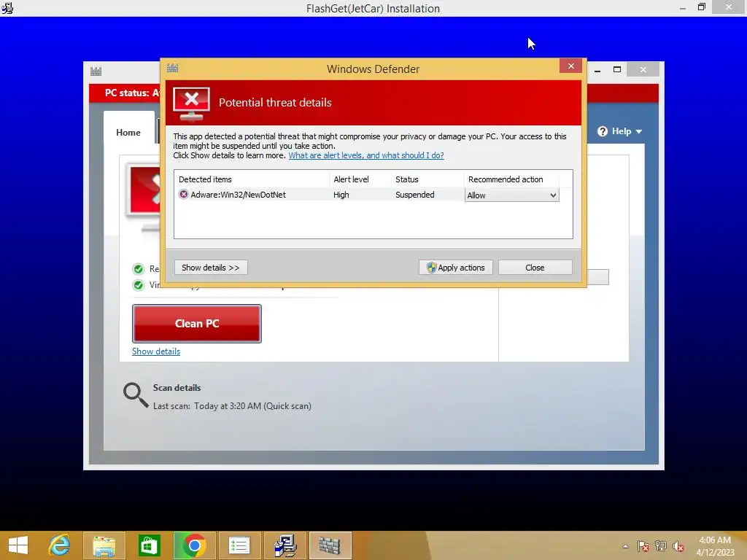Click the red Clean PC button
The image size is (747, 560).
pyautogui.click(x=197, y=323)
